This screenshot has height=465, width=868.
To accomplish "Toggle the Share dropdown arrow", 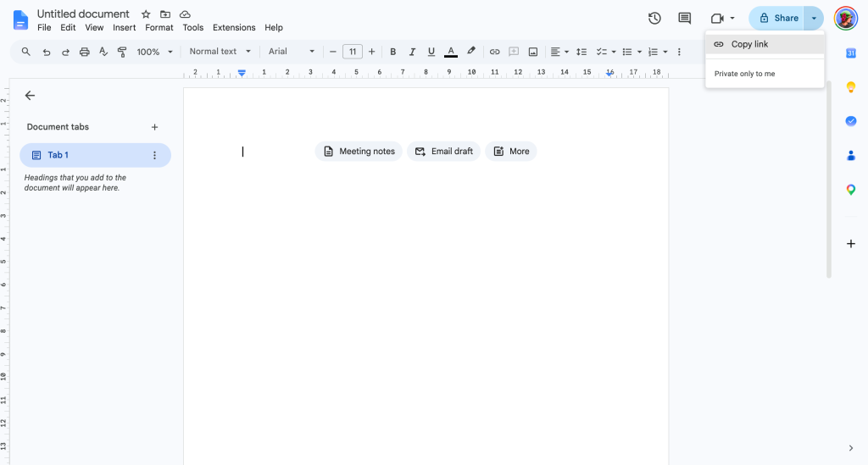I will click(814, 19).
